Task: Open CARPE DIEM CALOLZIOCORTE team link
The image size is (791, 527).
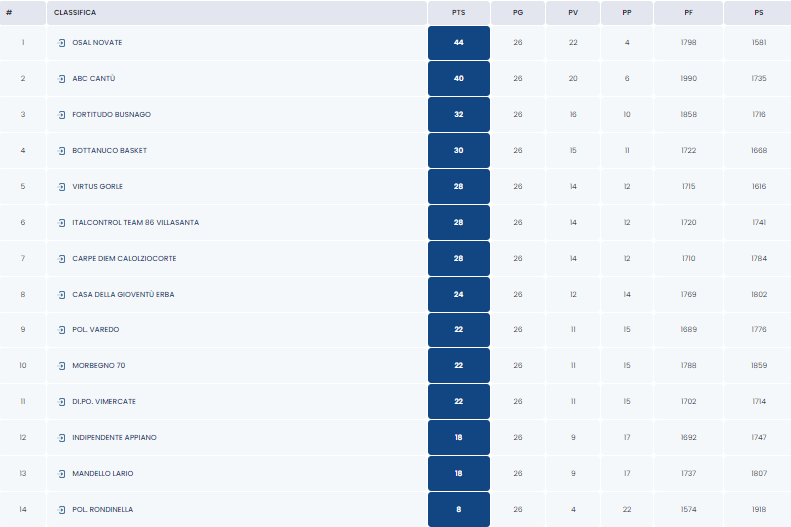Action: pyautogui.click(x=124, y=258)
